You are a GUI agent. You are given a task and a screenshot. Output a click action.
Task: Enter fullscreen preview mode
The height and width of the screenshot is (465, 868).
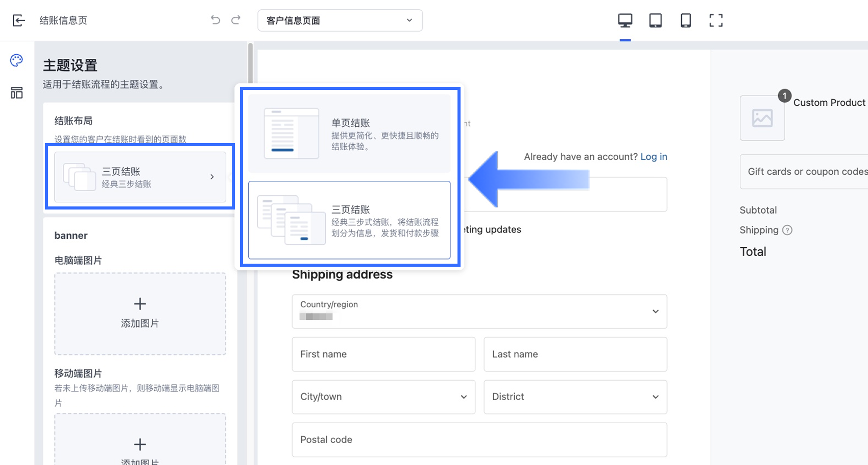tap(716, 20)
